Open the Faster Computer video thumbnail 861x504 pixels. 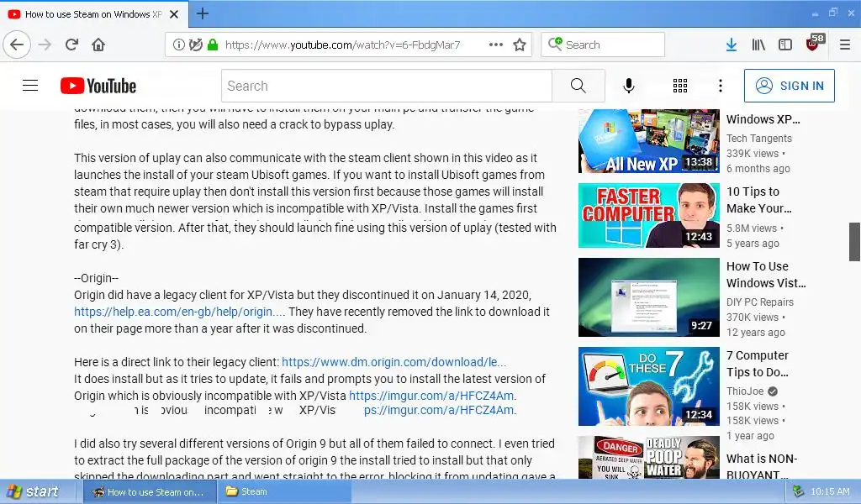click(648, 216)
